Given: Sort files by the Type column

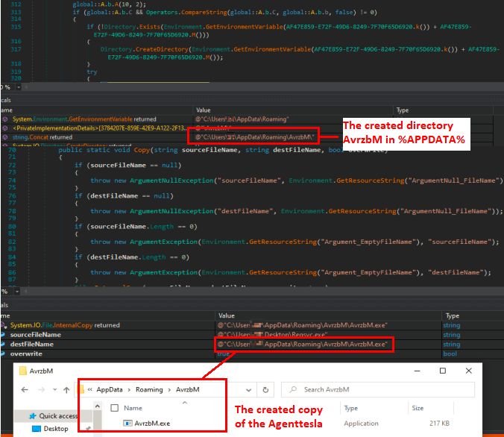Looking at the screenshot, I should (x=350, y=408).
